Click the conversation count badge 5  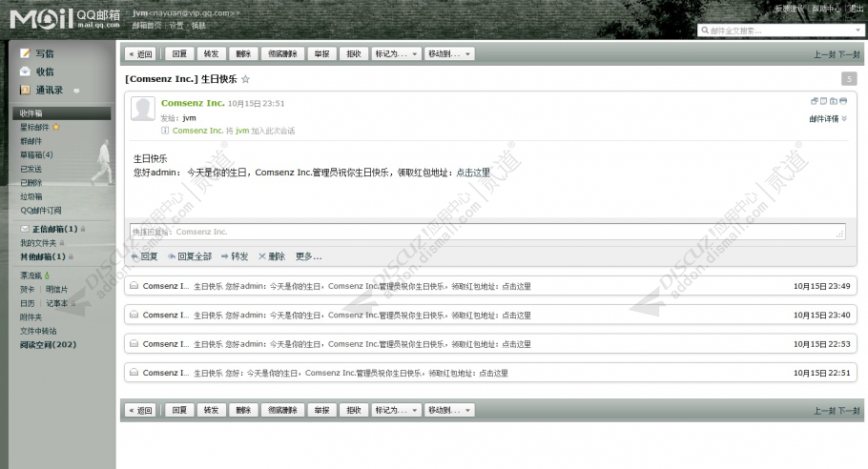(849, 79)
